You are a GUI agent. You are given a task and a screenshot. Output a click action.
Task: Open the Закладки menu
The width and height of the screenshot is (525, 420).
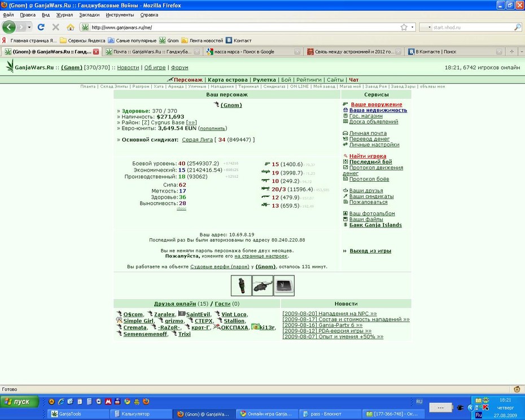point(89,15)
